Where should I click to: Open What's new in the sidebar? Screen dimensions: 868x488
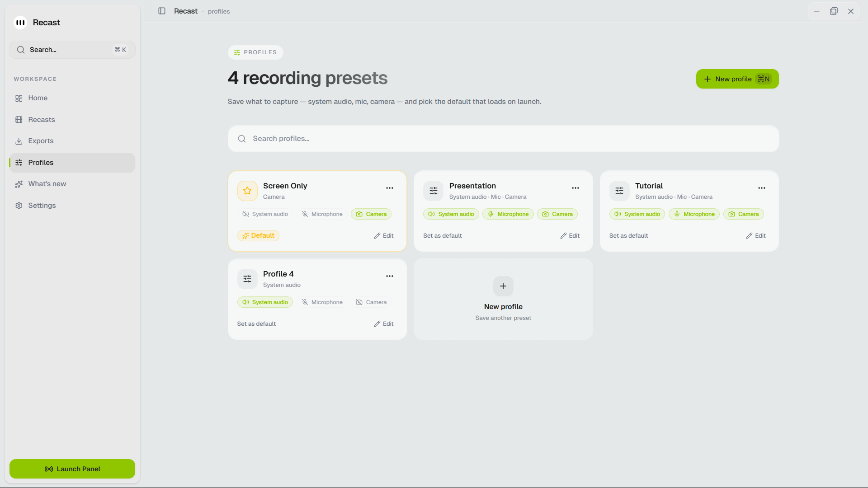coord(72,184)
